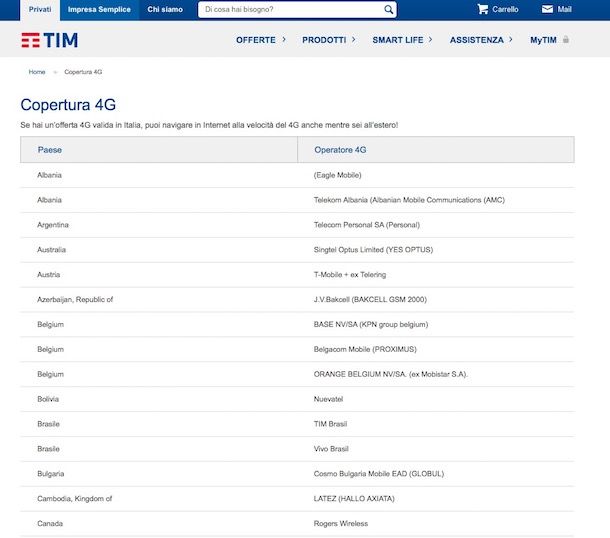Screen dimensions: 610x538
Task: Open the SMART LIFE menu
Action: (x=398, y=40)
